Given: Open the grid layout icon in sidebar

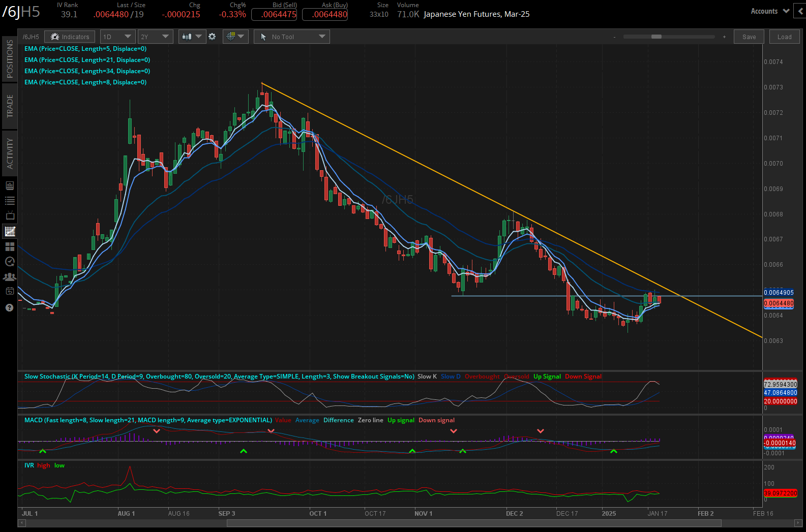Looking at the screenshot, I should [10, 247].
